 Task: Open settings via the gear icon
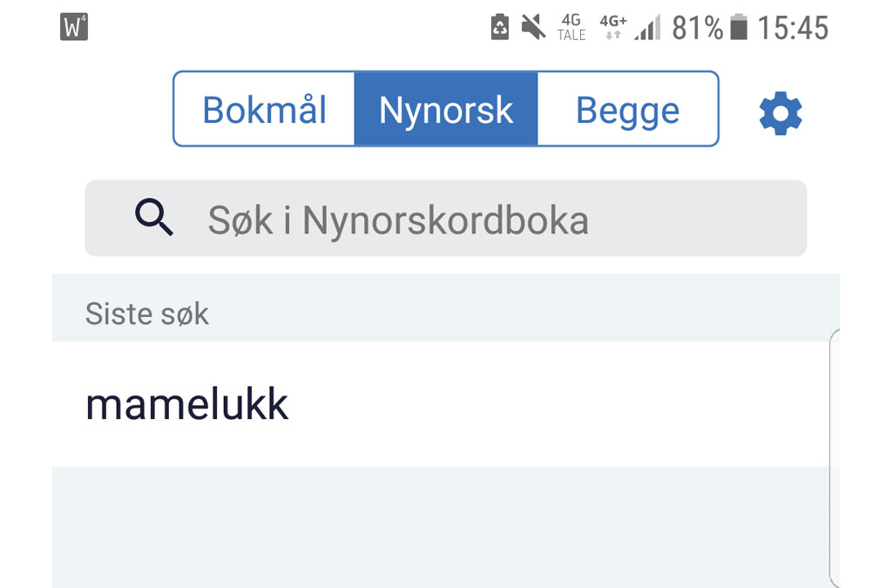pyautogui.click(x=780, y=113)
